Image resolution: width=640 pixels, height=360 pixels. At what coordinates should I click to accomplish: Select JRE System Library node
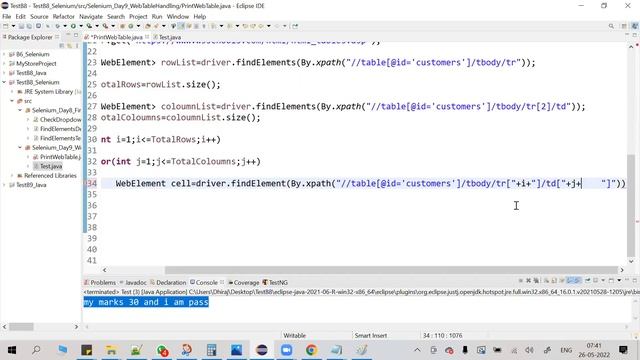pyautogui.click(x=49, y=91)
